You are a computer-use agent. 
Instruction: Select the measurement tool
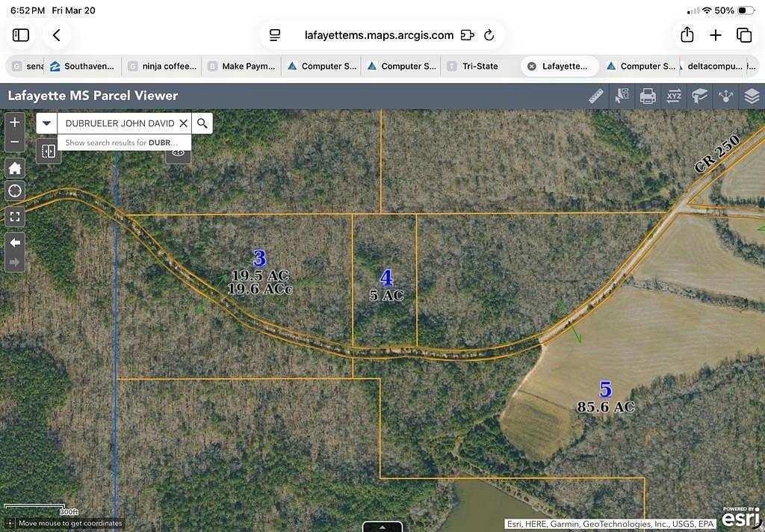(x=596, y=96)
